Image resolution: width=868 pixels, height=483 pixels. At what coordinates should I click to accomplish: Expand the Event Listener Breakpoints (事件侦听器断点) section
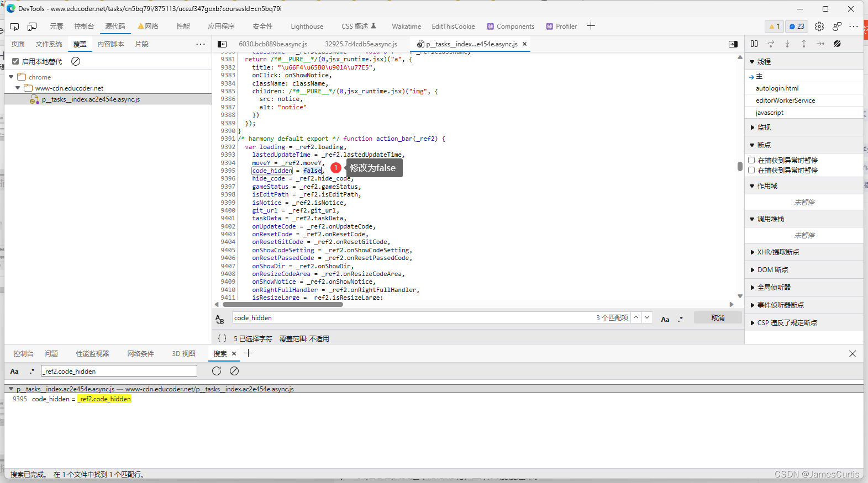[752, 305]
